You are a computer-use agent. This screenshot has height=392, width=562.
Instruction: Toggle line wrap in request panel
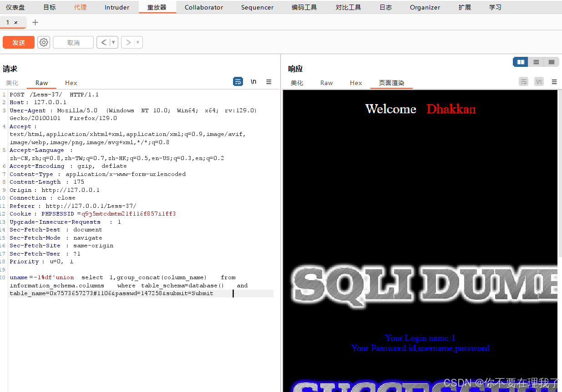[238, 81]
